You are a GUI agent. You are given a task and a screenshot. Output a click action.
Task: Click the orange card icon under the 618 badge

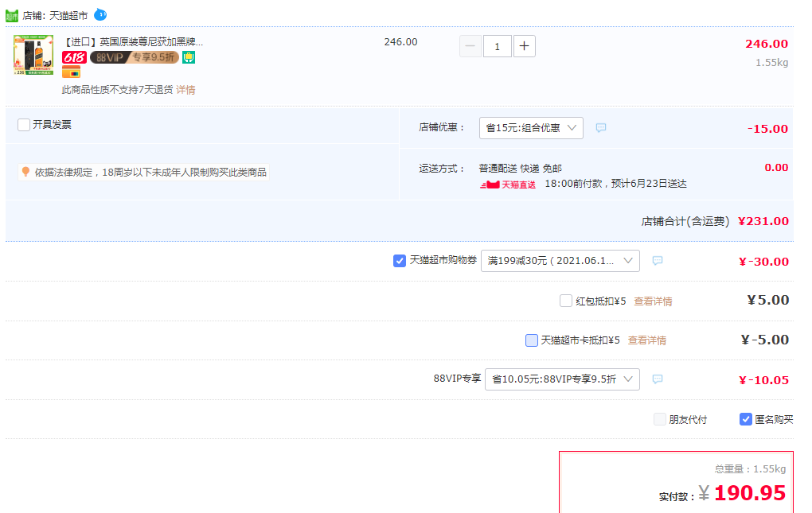(x=71, y=72)
